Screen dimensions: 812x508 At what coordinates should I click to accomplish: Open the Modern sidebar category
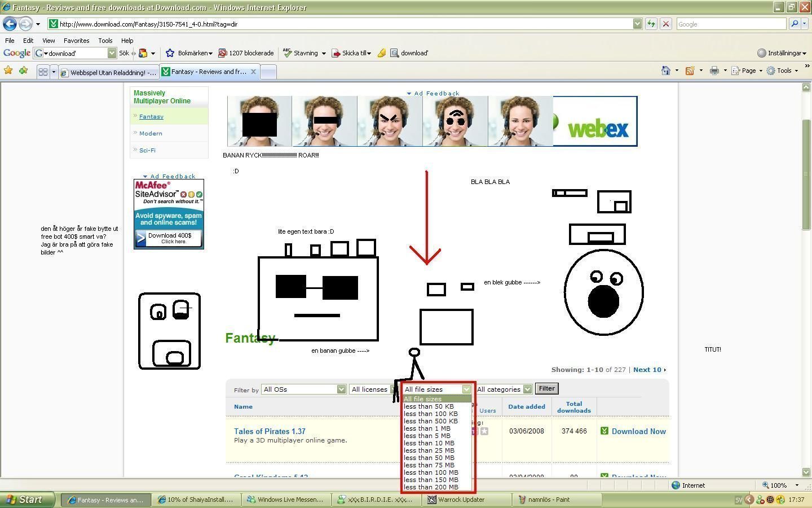(x=151, y=133)
